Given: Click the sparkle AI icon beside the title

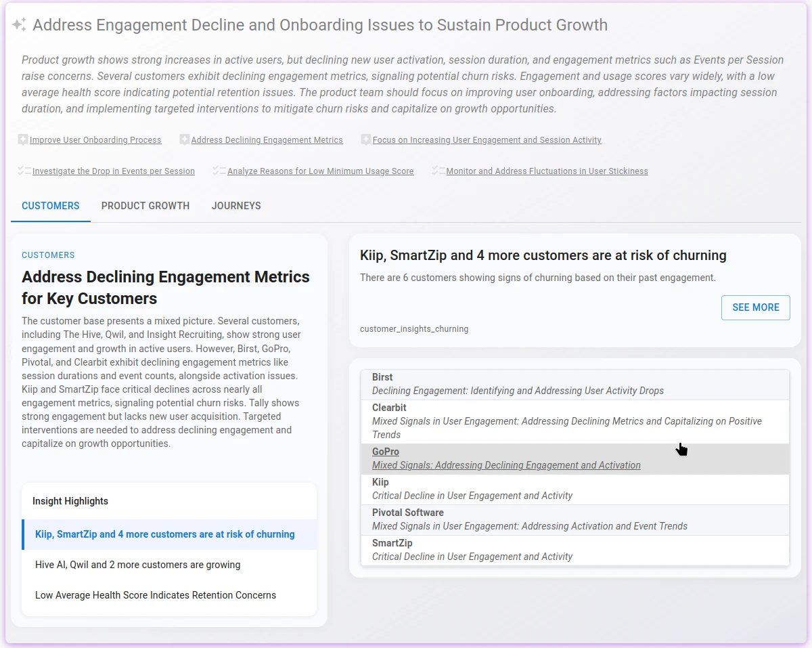Looking at the screenshot, I should 19,25.
